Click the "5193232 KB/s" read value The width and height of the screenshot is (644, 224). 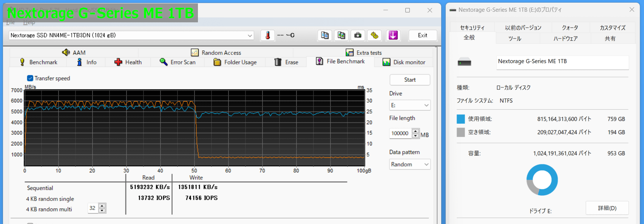(x=150, y=187)
